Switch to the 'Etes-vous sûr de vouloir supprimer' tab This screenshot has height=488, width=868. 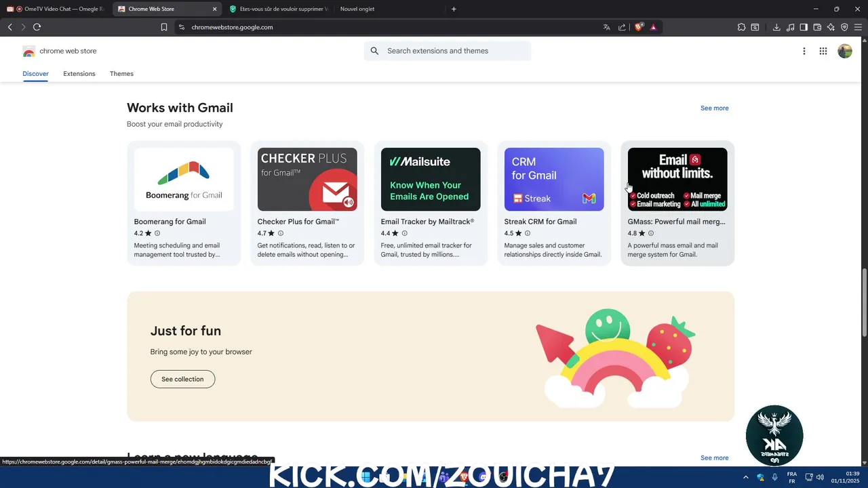click(278, 9)
